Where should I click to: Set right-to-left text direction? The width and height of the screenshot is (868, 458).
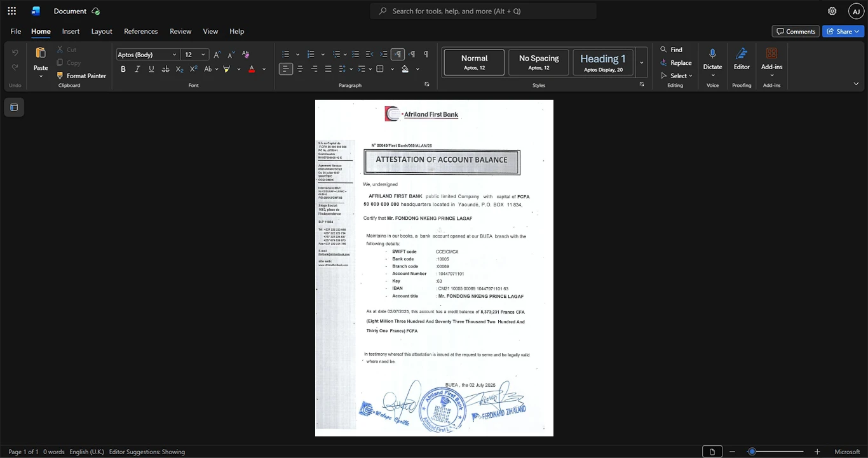click(412, 54)
